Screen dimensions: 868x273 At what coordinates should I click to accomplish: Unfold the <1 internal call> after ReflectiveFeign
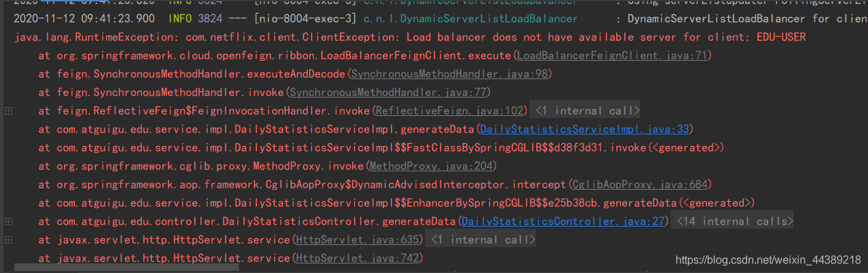click(x=585, y=111)
